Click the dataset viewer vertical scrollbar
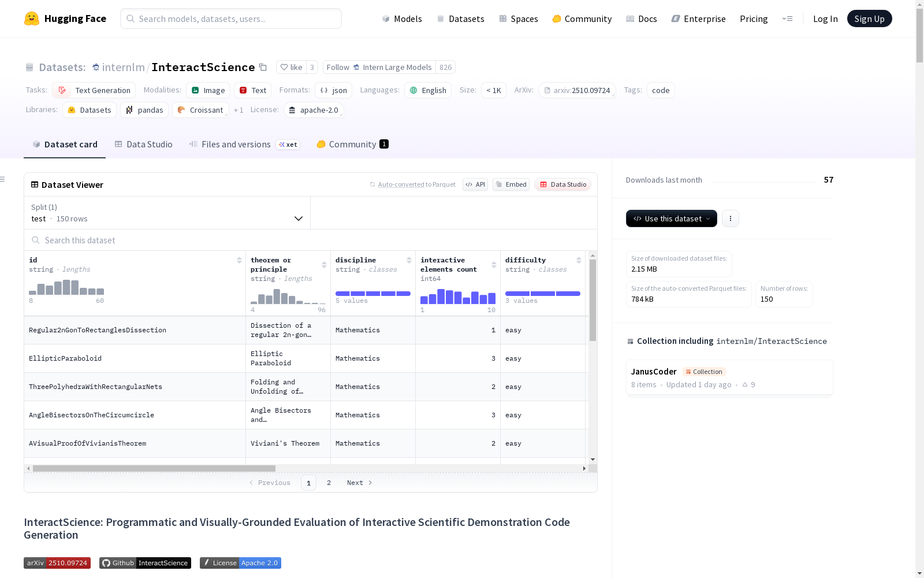Screen dimensions: 924x578 pyautogui.click(x=593, y=300)
